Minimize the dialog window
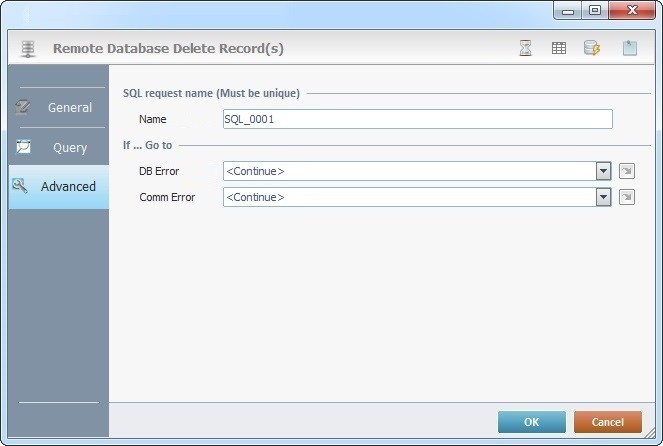This screenshot has width=663, height=446. click(x=568, y=10)
